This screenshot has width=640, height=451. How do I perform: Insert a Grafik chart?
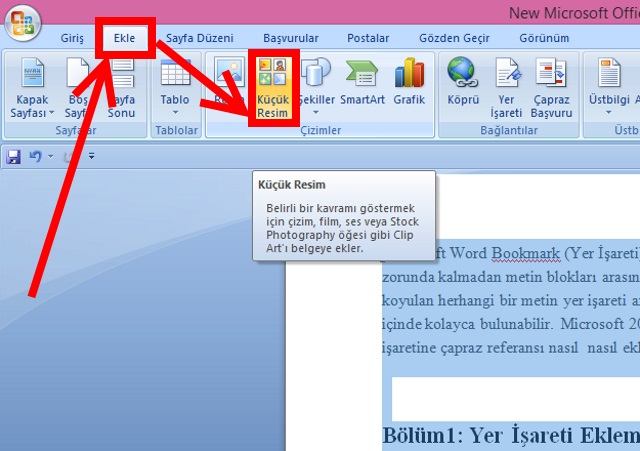click(409, 82)
